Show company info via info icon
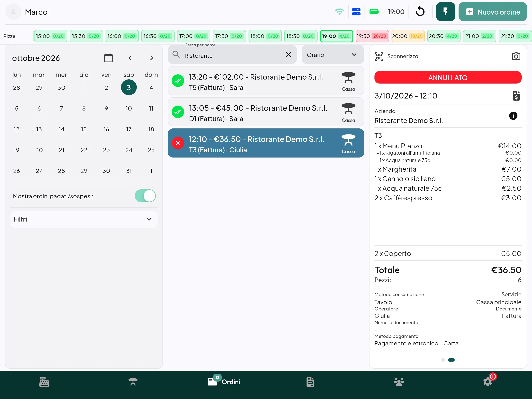Screen dimensions: 532x399 click(513, 116)
